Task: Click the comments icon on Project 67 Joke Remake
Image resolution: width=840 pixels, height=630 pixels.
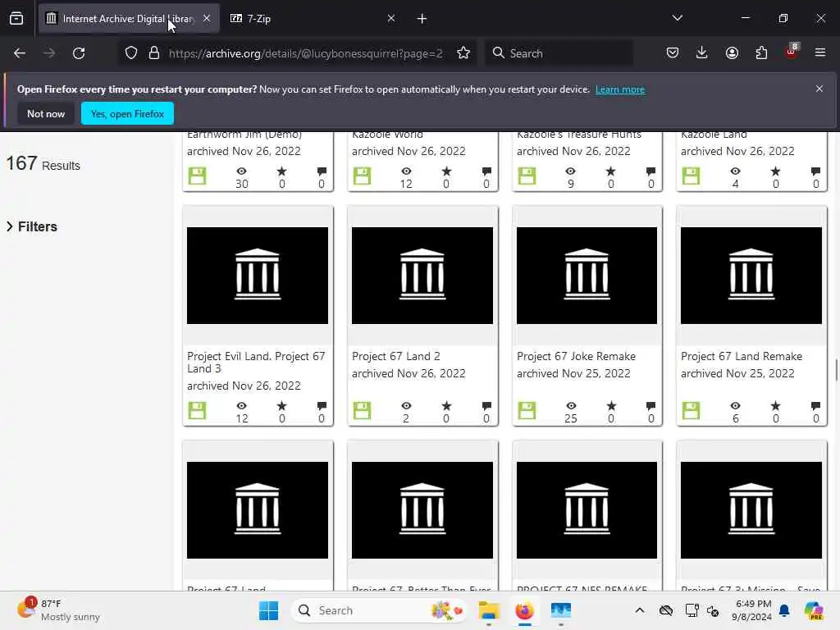Action: pos(651,405)
